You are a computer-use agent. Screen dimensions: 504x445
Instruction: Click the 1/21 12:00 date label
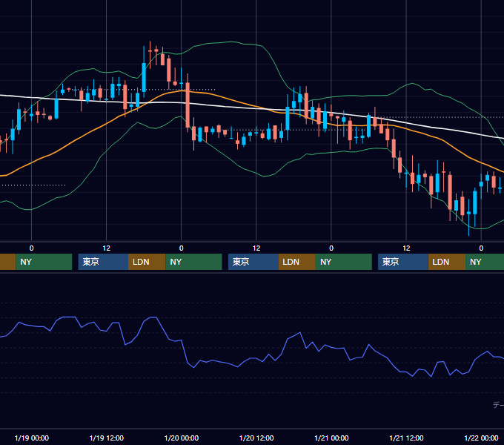coord(406,438)
